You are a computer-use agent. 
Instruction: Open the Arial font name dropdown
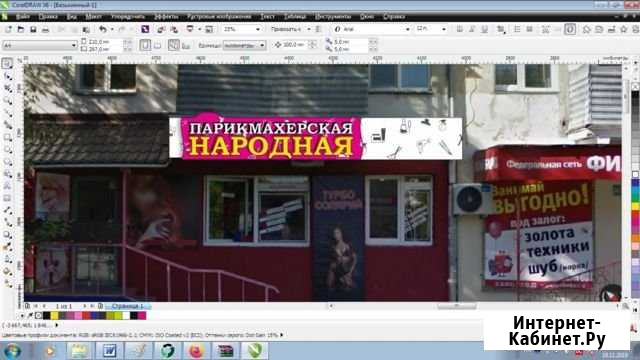[371, 29]
